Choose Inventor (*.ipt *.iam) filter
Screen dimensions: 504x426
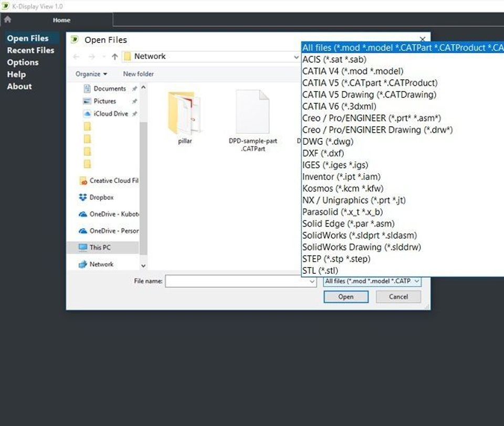click(x=403, y=177)
